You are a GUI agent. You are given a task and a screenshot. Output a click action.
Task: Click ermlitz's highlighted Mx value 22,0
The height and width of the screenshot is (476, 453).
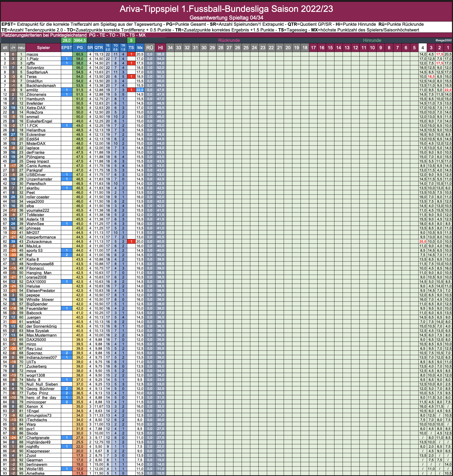[140, 90]
